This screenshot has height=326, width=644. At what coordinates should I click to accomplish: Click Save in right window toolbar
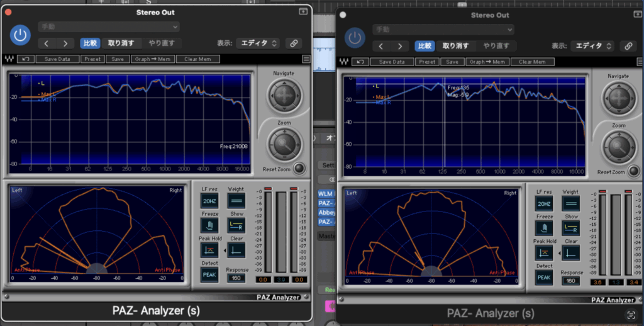tap(452, 62)
